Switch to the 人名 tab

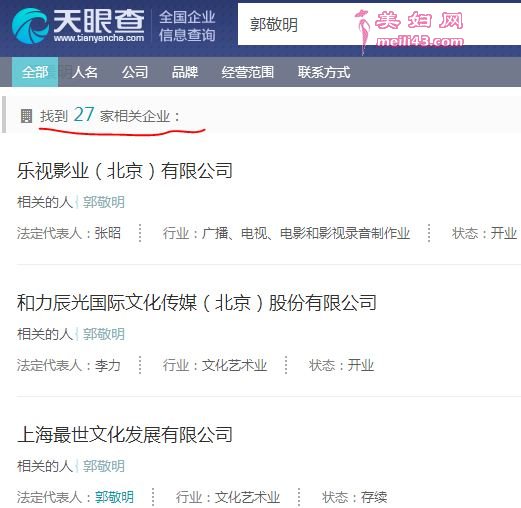click(85, 72)
